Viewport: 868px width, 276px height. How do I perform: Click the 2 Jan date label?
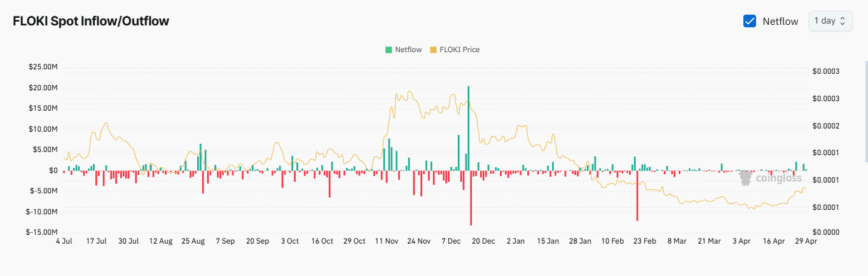coord(516,242)
